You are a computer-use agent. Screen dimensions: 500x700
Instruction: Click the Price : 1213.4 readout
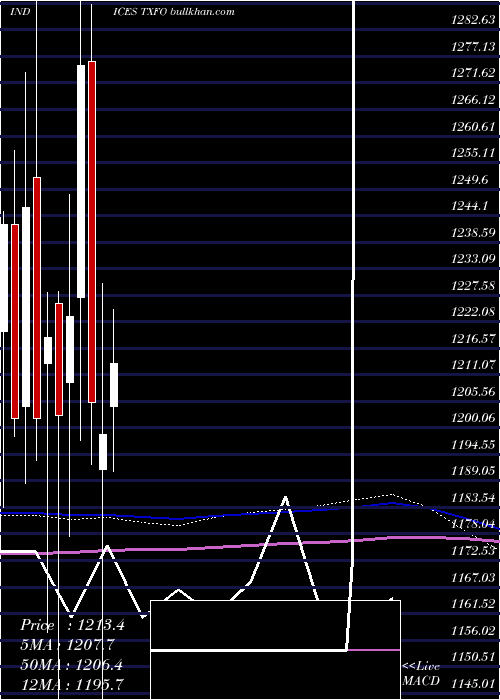72,625
